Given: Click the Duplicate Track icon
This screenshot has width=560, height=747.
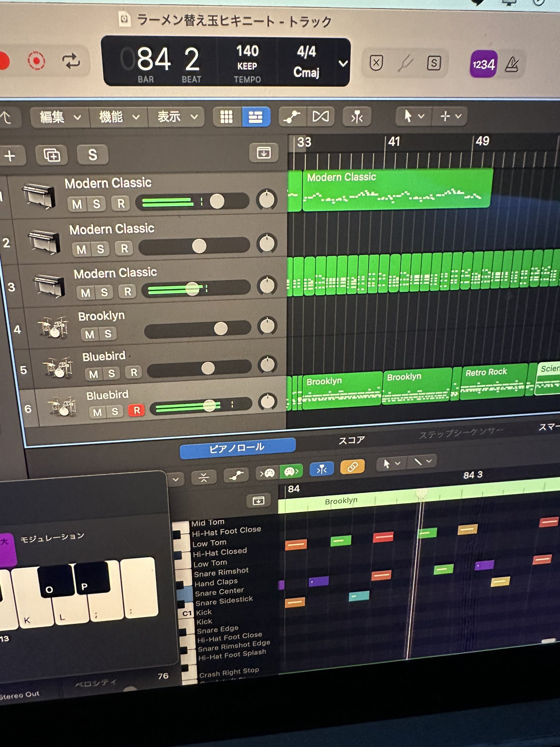Looking at the screenshot, I should coord(52,155).
